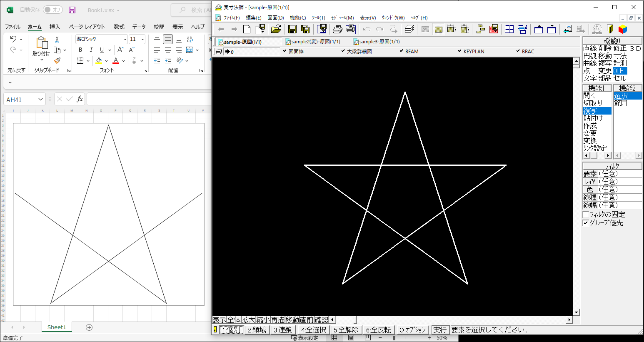This screenshot has height=342, width=644.
Task: Open the 挿入 ribbon tab in Excel
Action: tap(55, 27)
